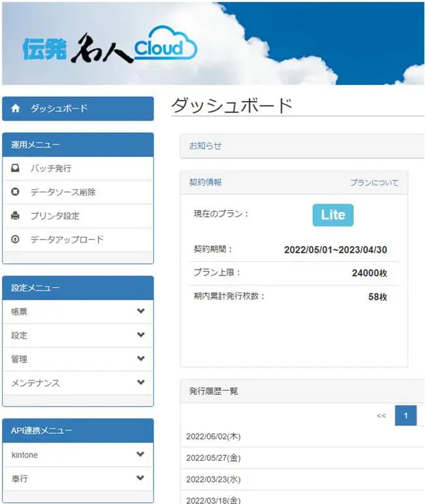Go to previous pages with <<
The width and height of the screenshot is (425, 504).
[x=381, y=416]
